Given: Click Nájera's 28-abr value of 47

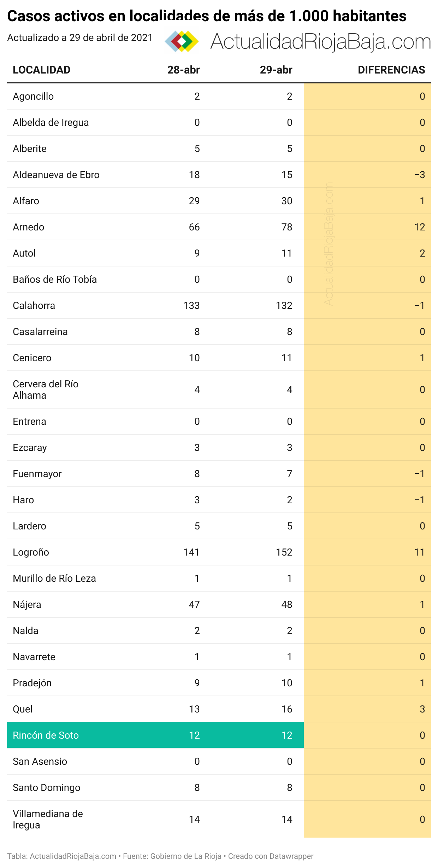Looking at the screenshot, I should 194,604.
